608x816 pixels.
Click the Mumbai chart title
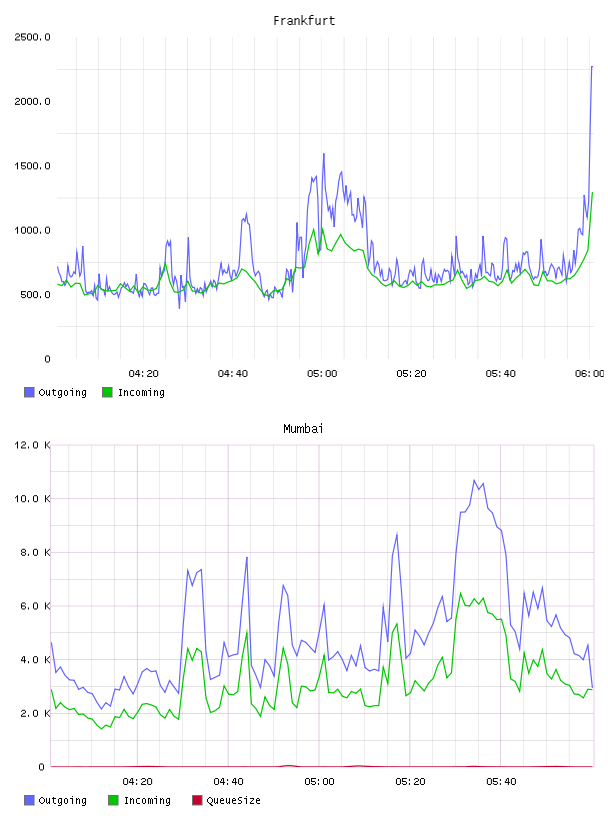(x=303, y=429)
